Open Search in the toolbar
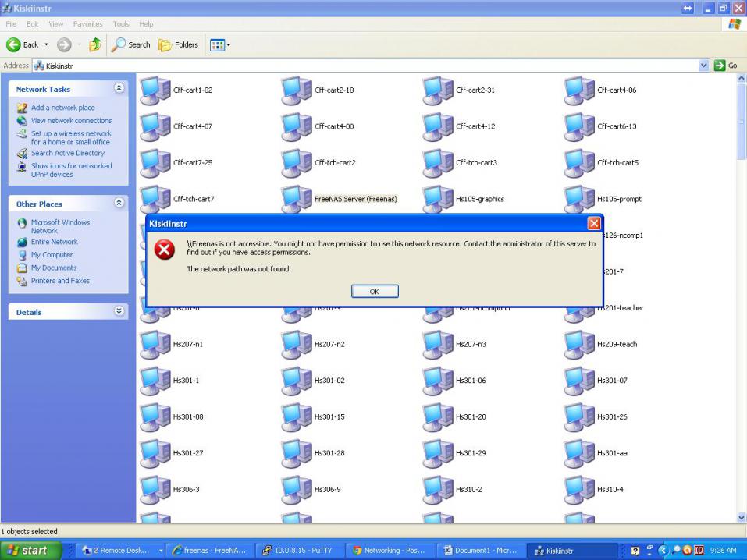The width and height of the screenshot is (747, 560). tap(131, 44)
